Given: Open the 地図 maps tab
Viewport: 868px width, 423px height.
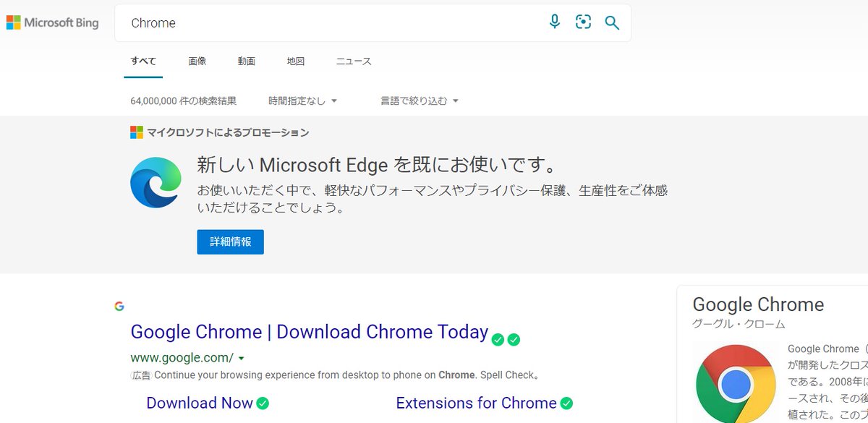Looking at the screenshot, I should click(296, 61).
